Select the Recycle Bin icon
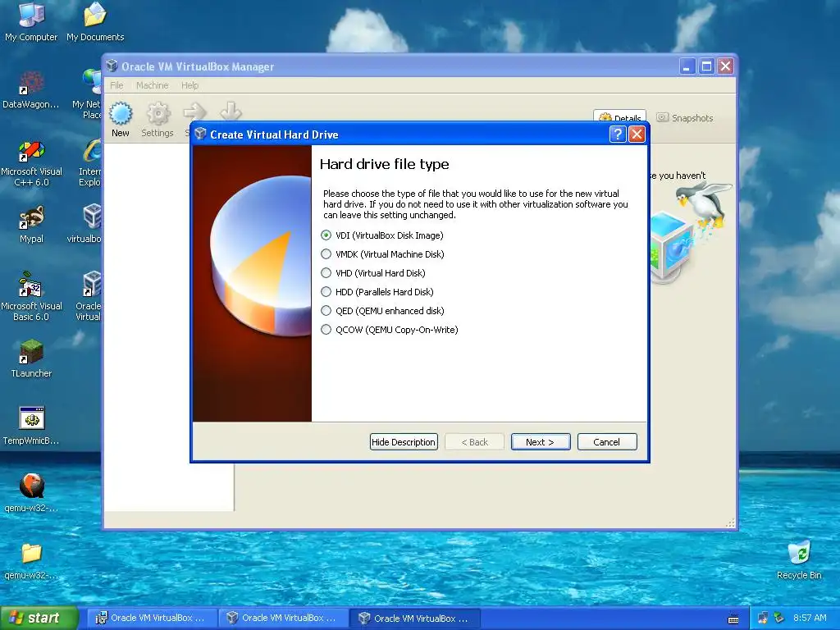This screenshot has width=840, height=630. (799, 559)
